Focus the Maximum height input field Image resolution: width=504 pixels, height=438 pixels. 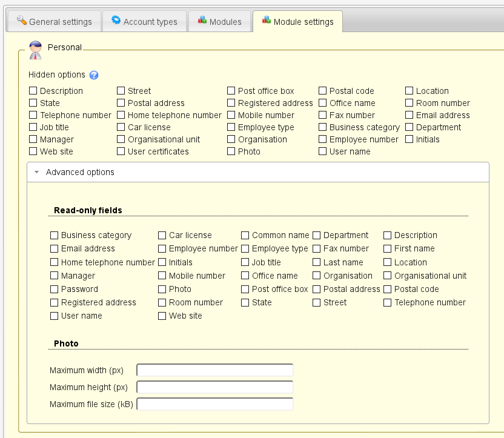214,387
